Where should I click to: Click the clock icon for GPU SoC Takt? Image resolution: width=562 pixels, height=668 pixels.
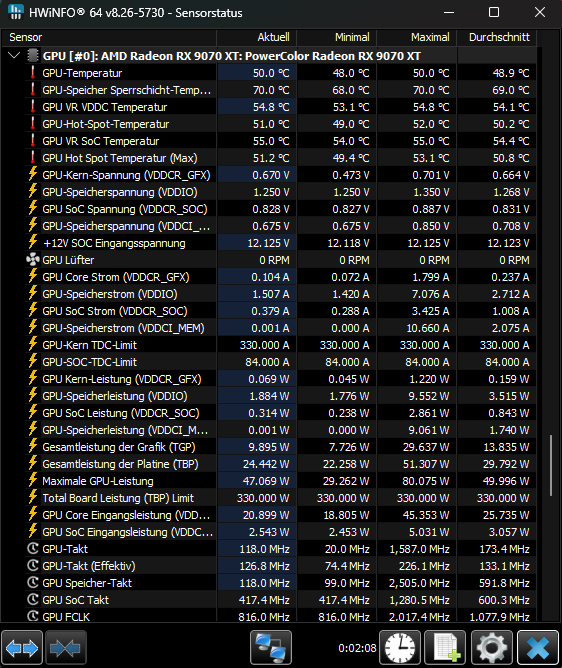(33, 600)
